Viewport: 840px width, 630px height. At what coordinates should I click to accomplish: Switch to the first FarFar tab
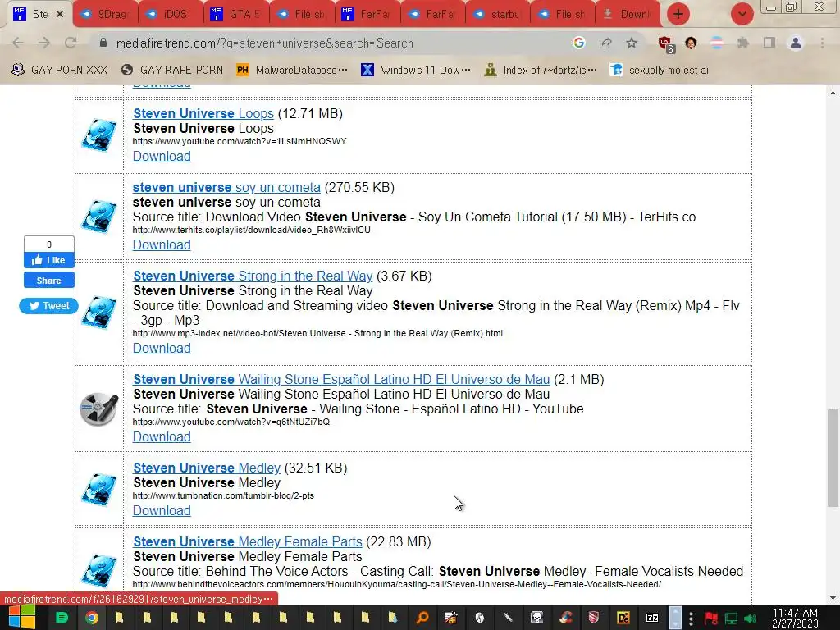click(367, 15)
